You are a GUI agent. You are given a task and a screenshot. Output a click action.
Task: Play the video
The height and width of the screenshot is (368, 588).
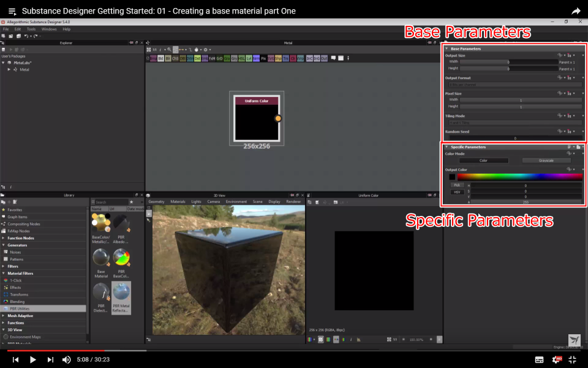click(x=32, y=360)
